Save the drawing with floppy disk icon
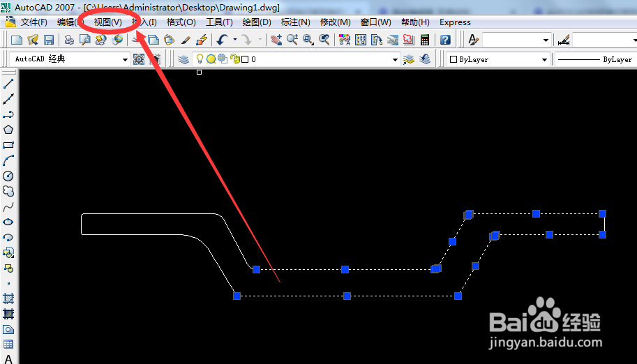This screenshot has width=637, height=364. pyautogui.click(x=49, y=40)
